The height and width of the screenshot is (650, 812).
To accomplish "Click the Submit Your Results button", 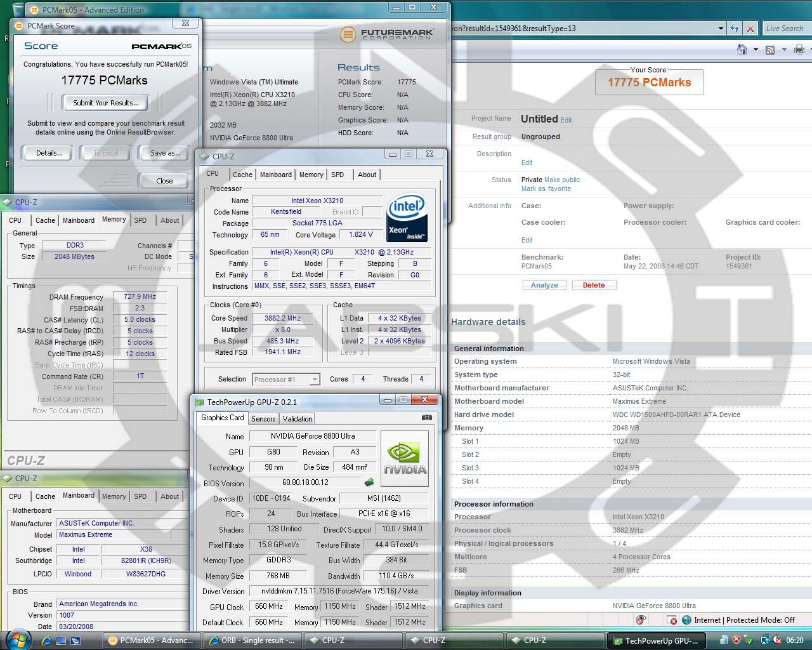I will pos(106,103).
